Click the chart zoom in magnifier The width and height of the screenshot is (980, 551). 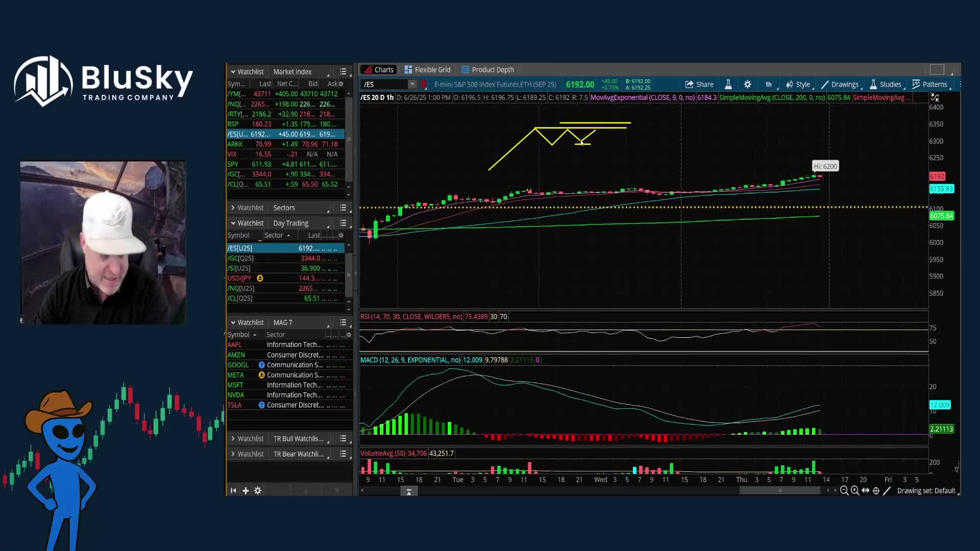pos(855,491)
